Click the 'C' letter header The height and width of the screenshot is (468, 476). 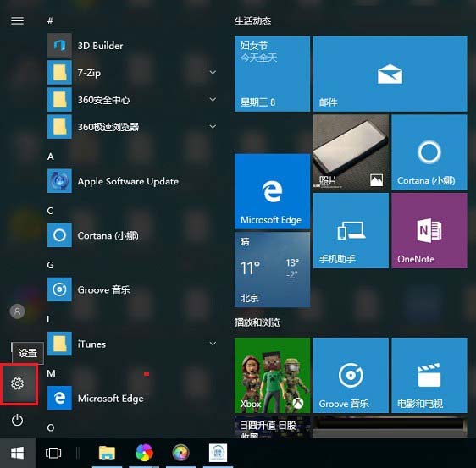pos(50,211)
